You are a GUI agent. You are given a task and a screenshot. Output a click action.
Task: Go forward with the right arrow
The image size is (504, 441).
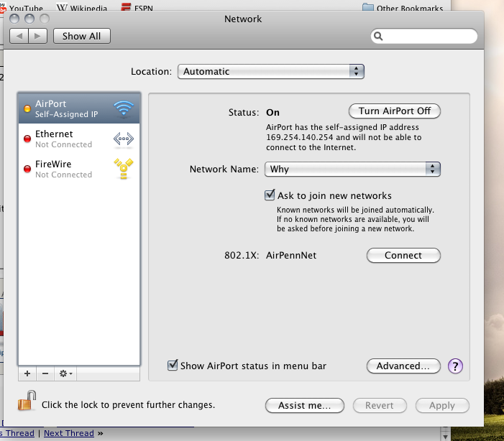pyautogui.click(x=38, y=36)
